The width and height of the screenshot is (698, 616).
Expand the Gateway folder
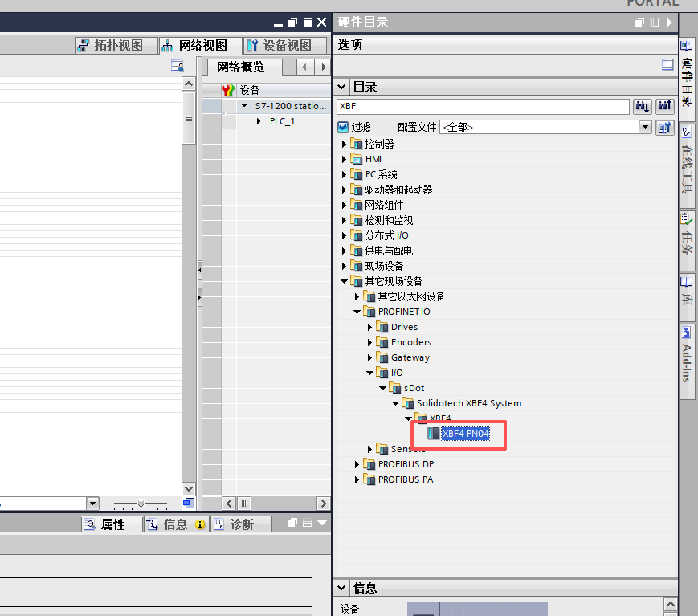[369, 357]
